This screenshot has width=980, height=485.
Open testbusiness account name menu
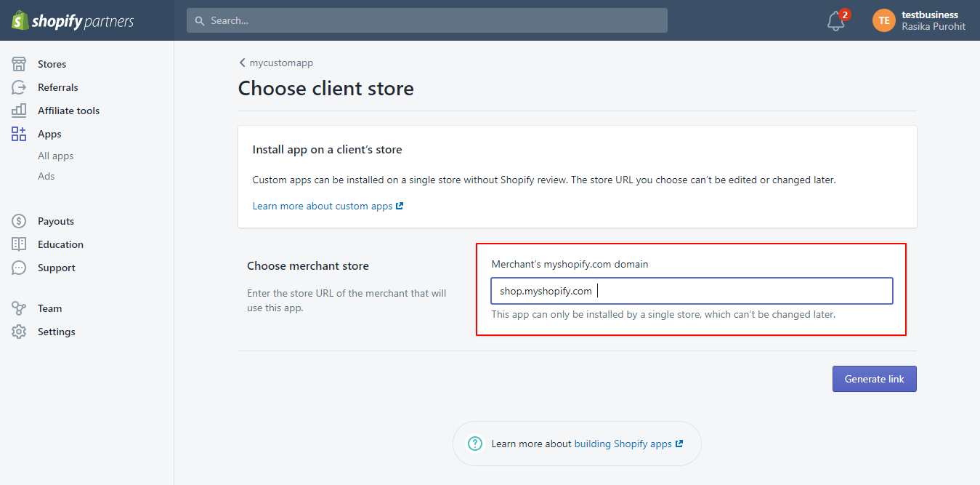(930, 15)
